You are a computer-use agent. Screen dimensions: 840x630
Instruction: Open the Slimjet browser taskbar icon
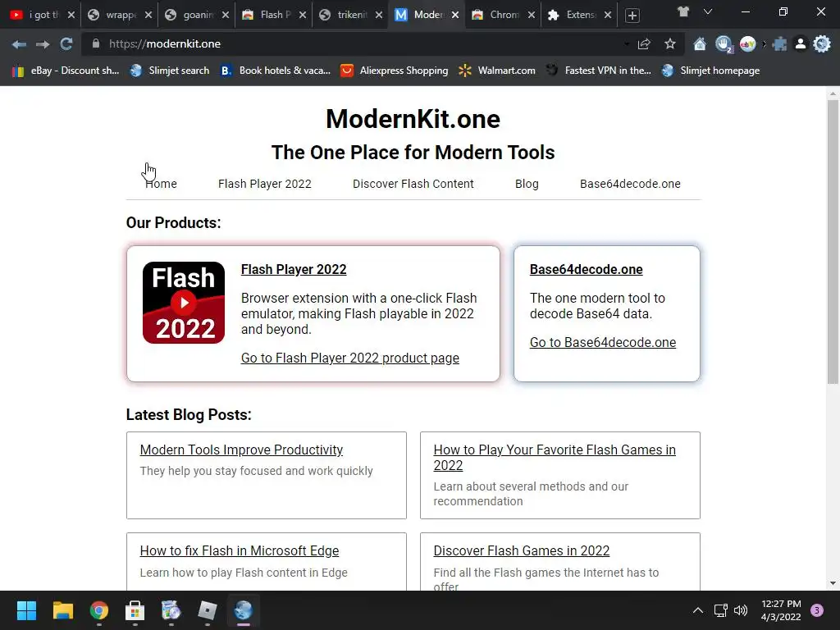243,610
